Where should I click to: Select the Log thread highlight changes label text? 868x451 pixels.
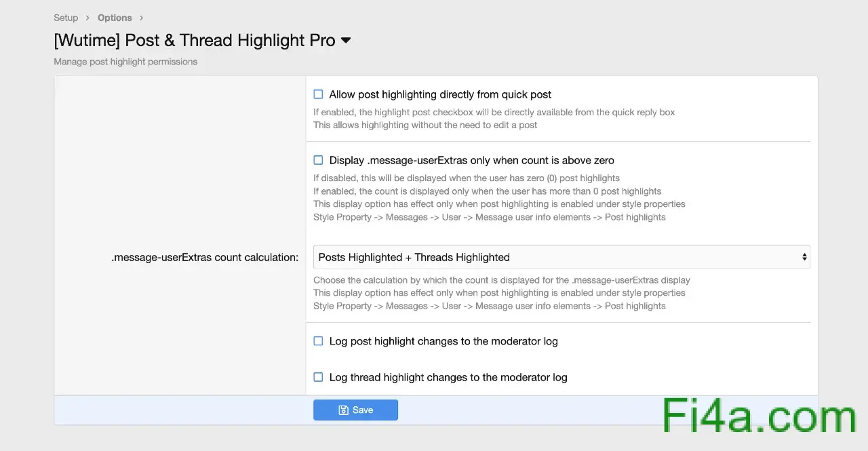(448, 377)
